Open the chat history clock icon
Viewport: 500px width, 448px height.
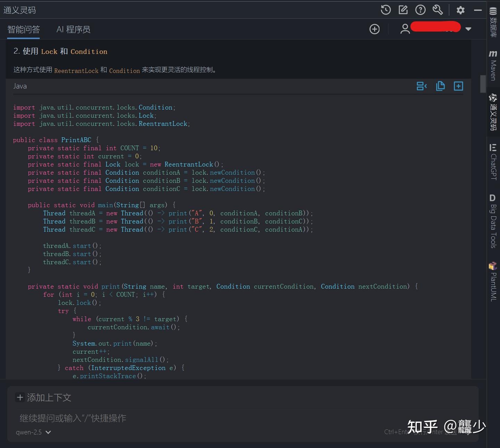click(385, 10)
